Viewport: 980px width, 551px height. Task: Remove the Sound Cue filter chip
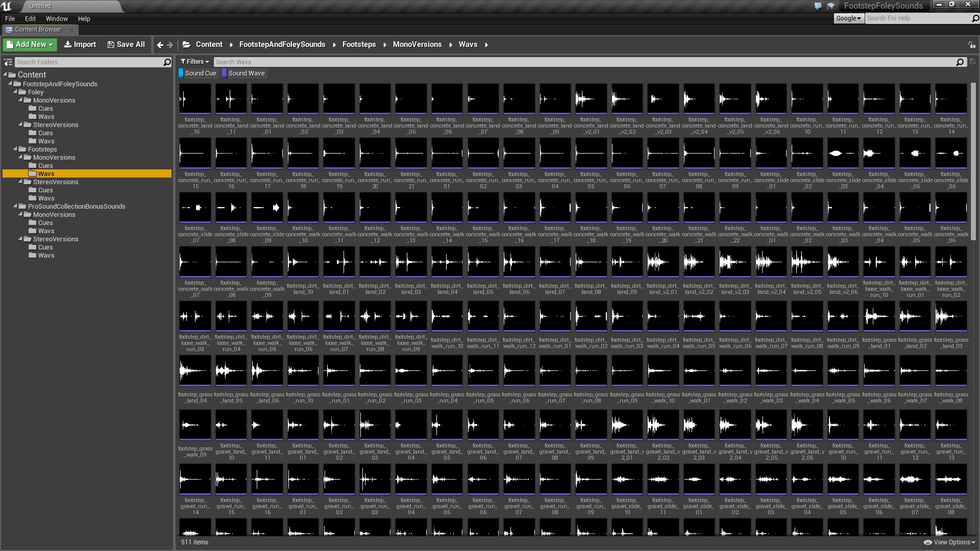[x=200, y=73]
